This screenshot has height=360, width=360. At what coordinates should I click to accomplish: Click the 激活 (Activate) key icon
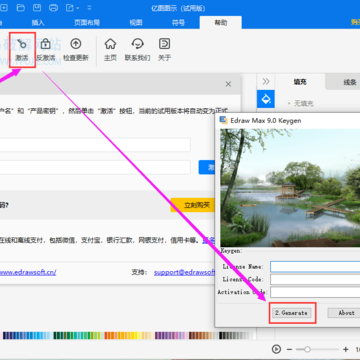[x=22, y=44]
